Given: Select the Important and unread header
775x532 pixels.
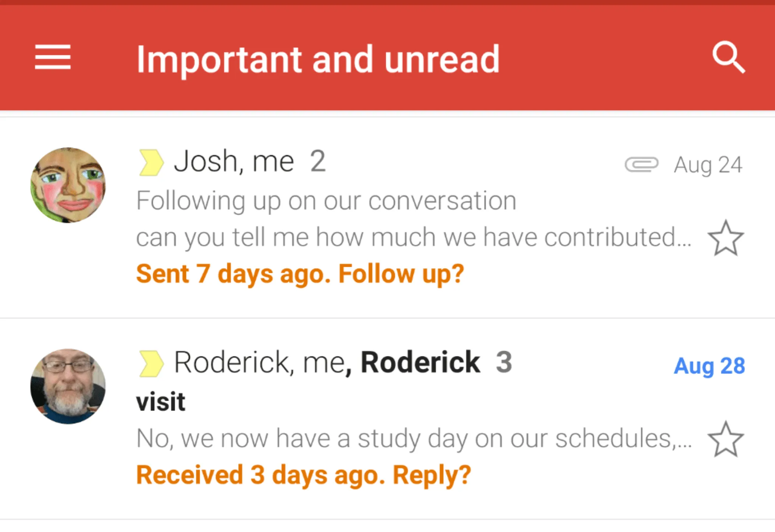Looking at the screenshot, I should tap(318, 59).
